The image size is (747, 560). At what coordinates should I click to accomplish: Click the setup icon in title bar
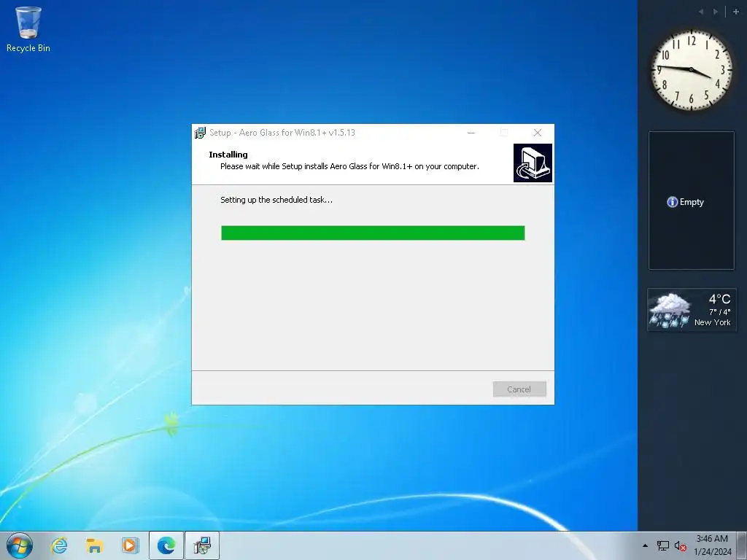(200, 133)
